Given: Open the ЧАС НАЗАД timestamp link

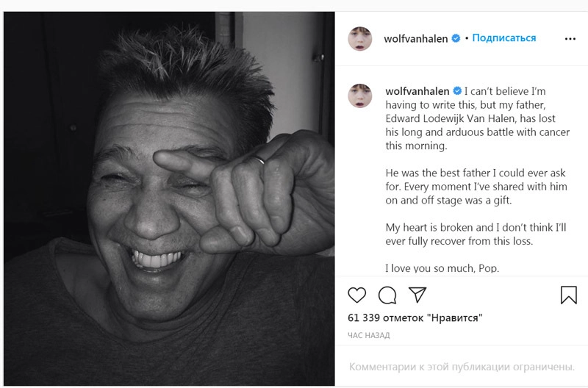Looking at the screenshot, I should [368, 335].
